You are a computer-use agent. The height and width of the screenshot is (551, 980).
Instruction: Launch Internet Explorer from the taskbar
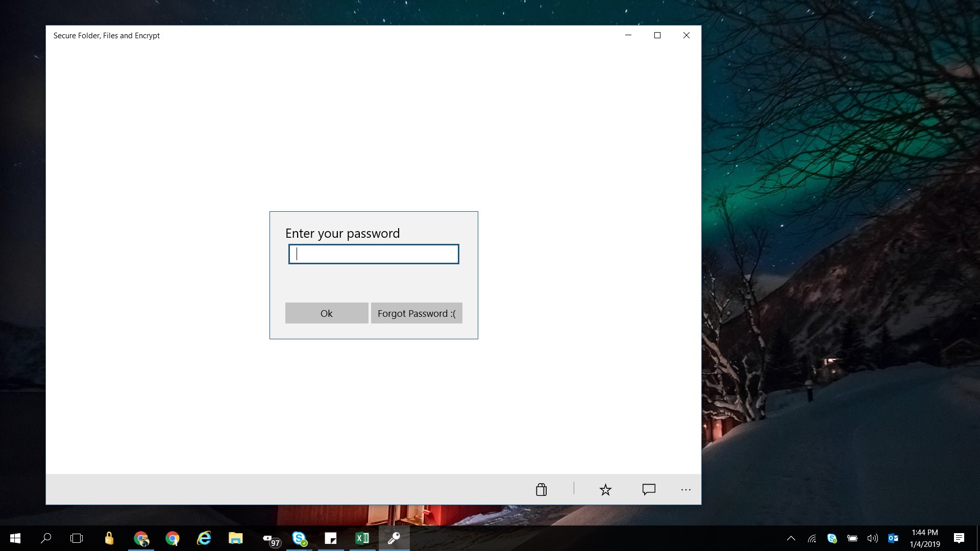coord(204,538)
